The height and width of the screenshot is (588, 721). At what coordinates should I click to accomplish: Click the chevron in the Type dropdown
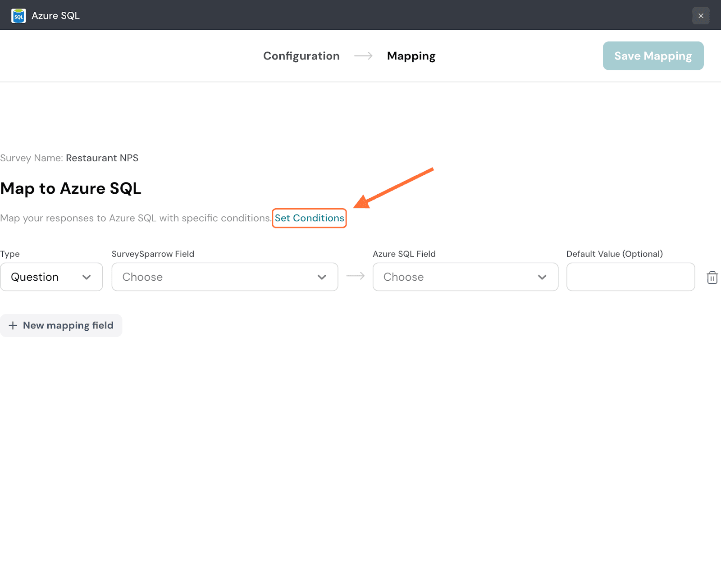[87, 277]
